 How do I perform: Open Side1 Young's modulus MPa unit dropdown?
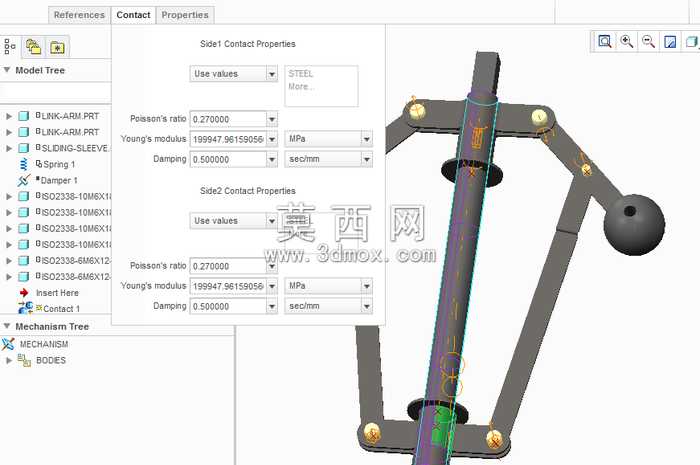pyautogui.click(x=367, y=139)
